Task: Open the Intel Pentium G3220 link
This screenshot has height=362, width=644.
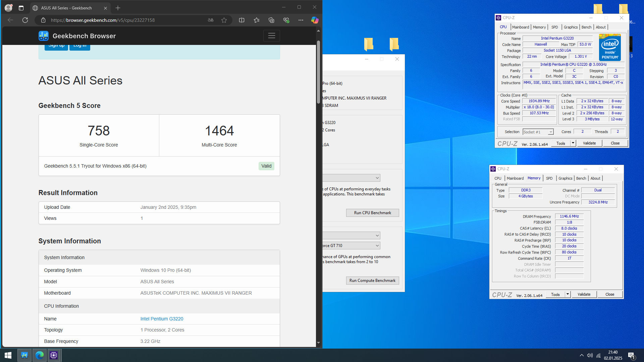Action: click(162, 319)
